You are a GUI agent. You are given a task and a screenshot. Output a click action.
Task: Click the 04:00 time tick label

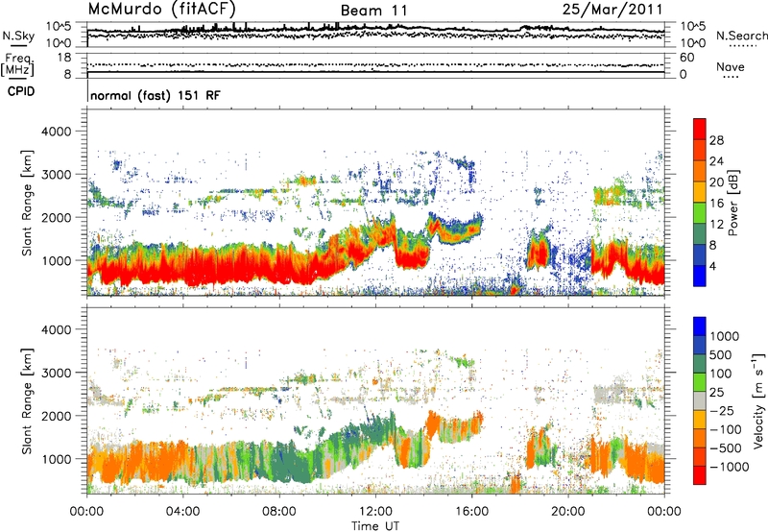coord(182,512)
